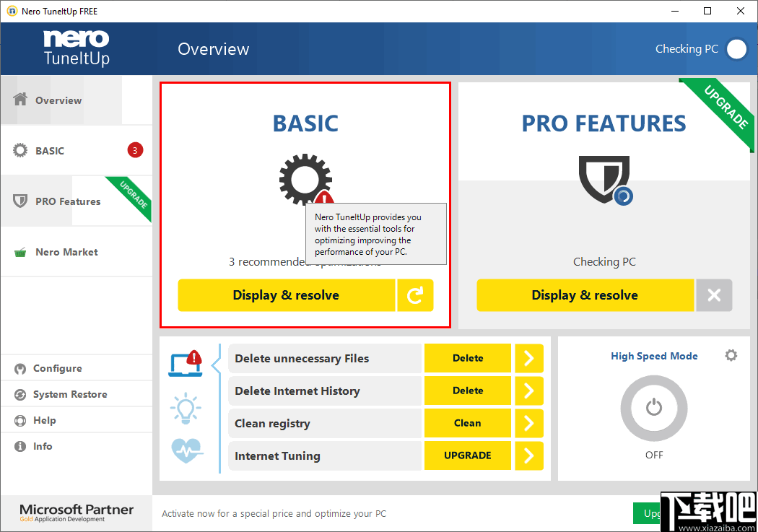The width and height of the screenshot is (758, 532).
Task: Select the heart health monitor icon
Action: click(x=188, y=450)
